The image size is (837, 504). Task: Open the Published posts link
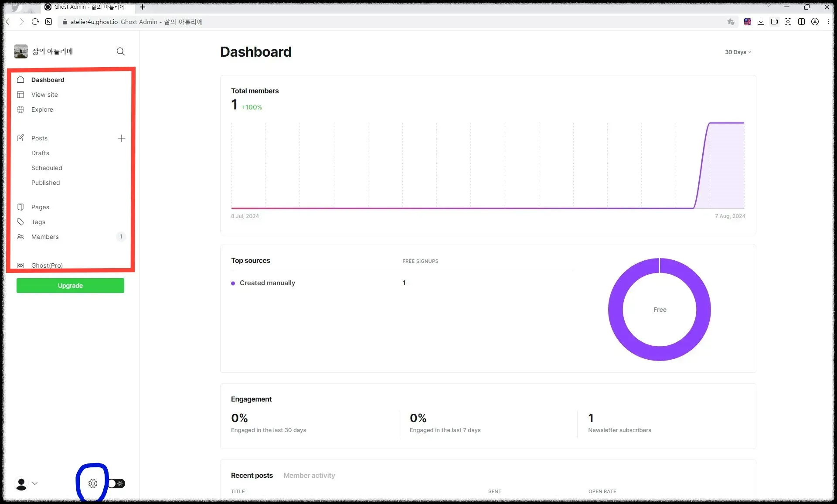(45, 183)
